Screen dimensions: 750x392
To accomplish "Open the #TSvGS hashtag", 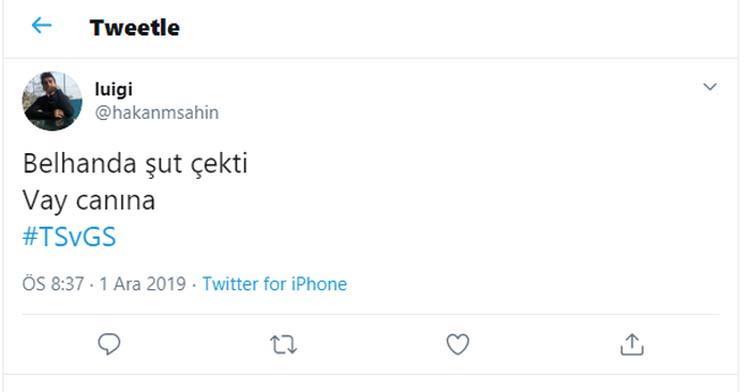I will [69, 237].
